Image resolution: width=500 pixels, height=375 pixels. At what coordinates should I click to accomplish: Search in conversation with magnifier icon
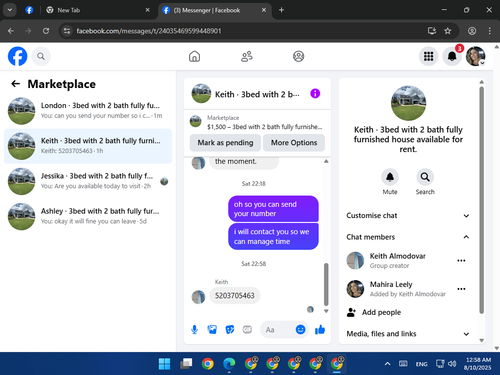tap(425, 177)
